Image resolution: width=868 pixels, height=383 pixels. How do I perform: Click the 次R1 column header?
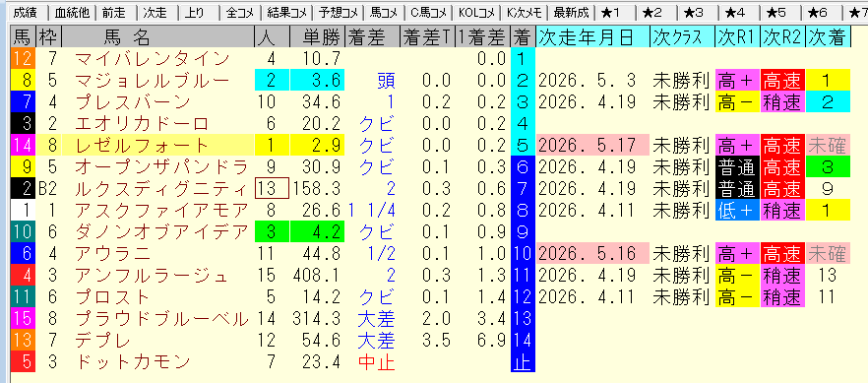pos(737,36)
